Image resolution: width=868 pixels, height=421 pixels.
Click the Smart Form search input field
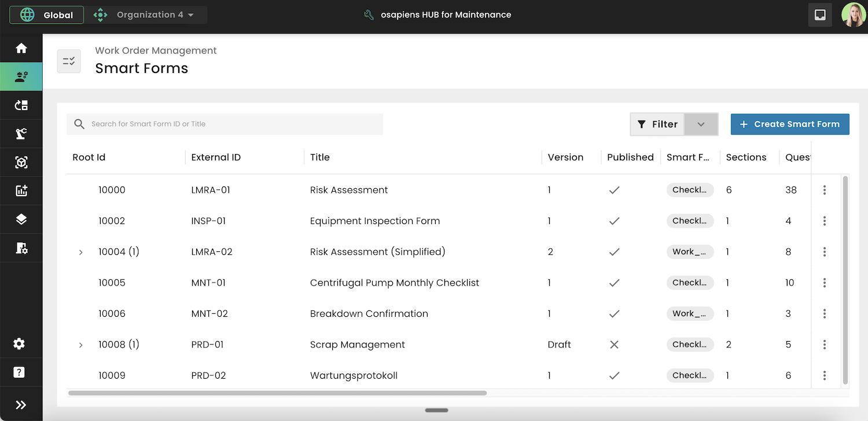pyautogui.click(x=225, y=124)
